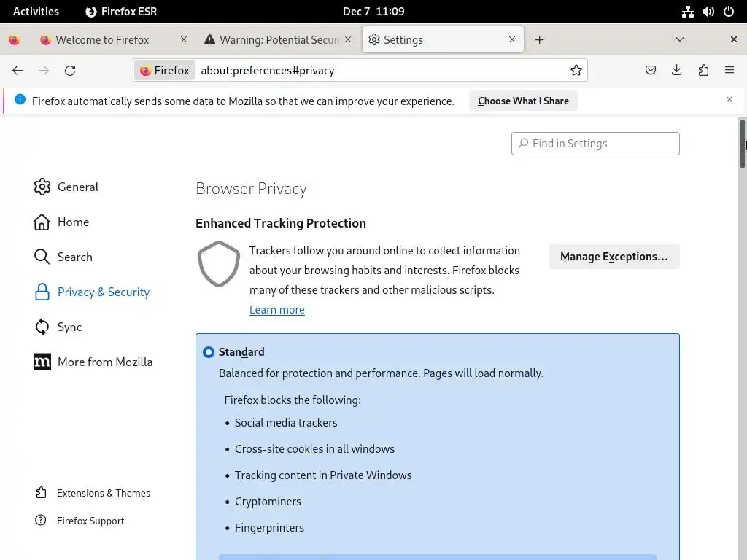The image size is (747, 560).
Task: Open the Learn more link
Action: click(x=277, y=310)
